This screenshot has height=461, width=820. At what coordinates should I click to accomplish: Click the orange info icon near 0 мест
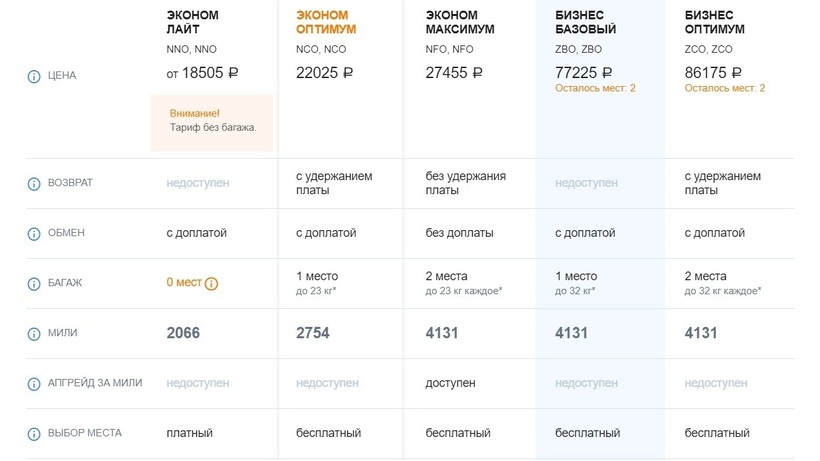click(x=212, y=284)
